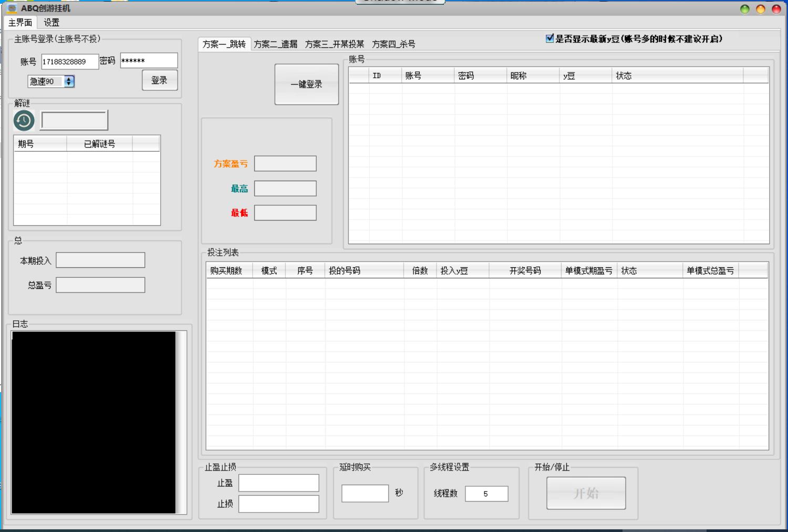788x532 pixels.
Task: Click the 倍数 column header
Action: point(420,270)
